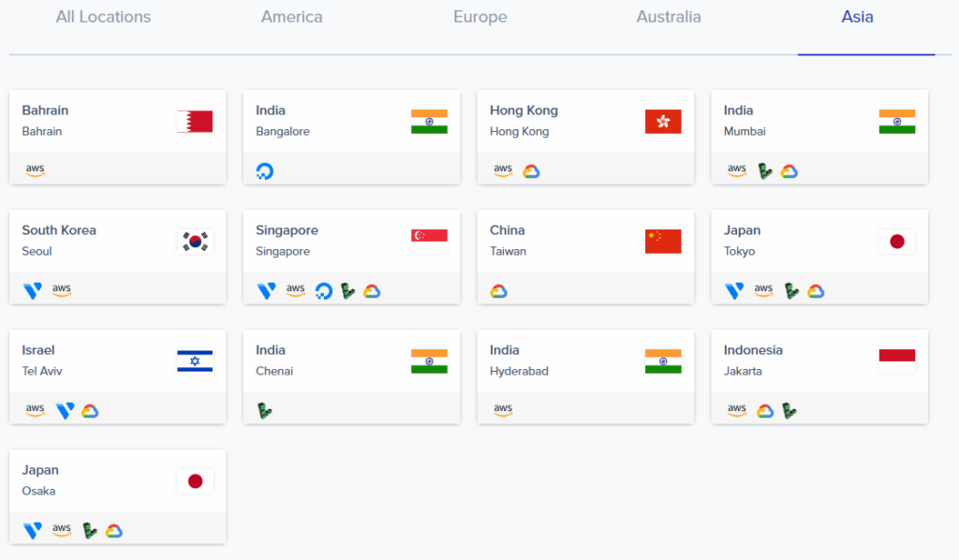
Task: Select the Vultr icon in the Tel Aviv card
Action: tap(65, 410)
